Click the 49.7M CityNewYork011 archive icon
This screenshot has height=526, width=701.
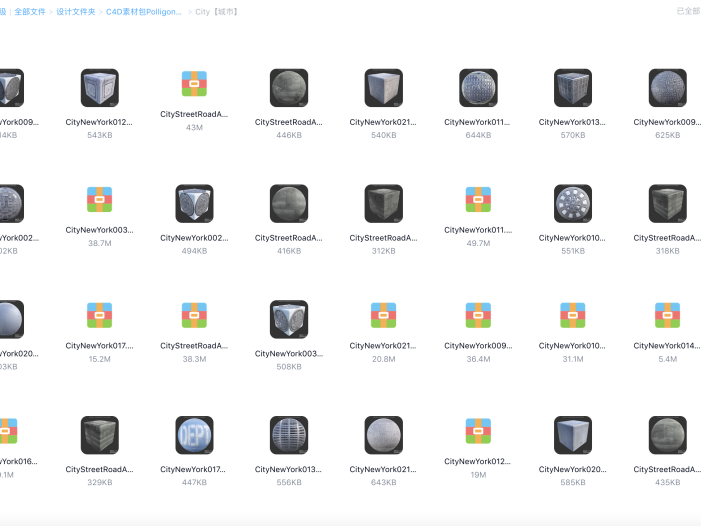coord(478,199)
